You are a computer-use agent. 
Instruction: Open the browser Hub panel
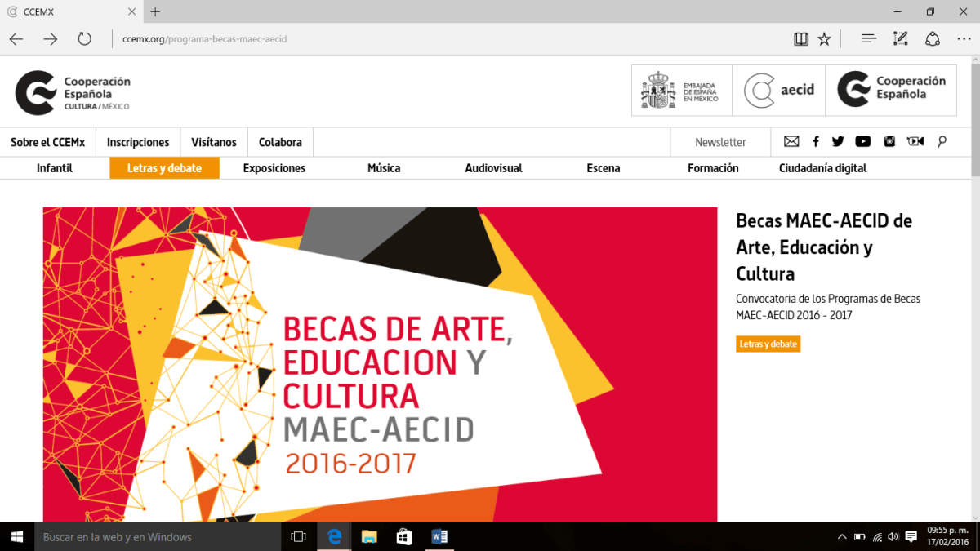tap(869, 38)
